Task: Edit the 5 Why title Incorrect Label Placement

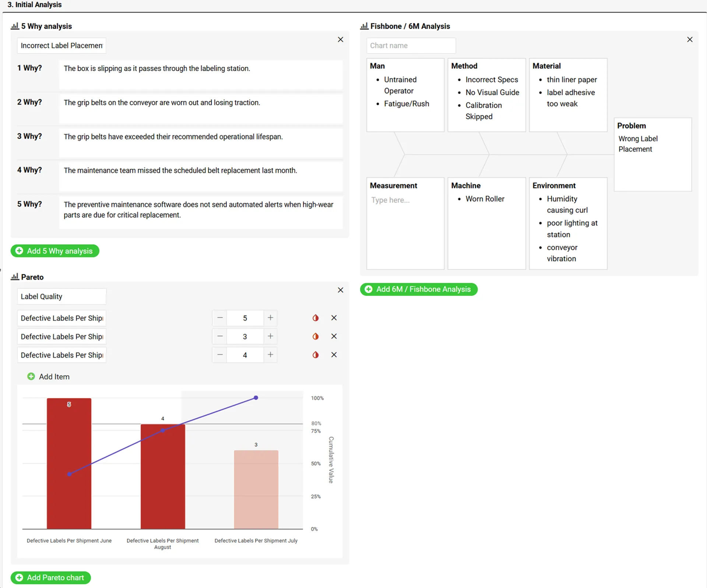Action: (61, 46)
